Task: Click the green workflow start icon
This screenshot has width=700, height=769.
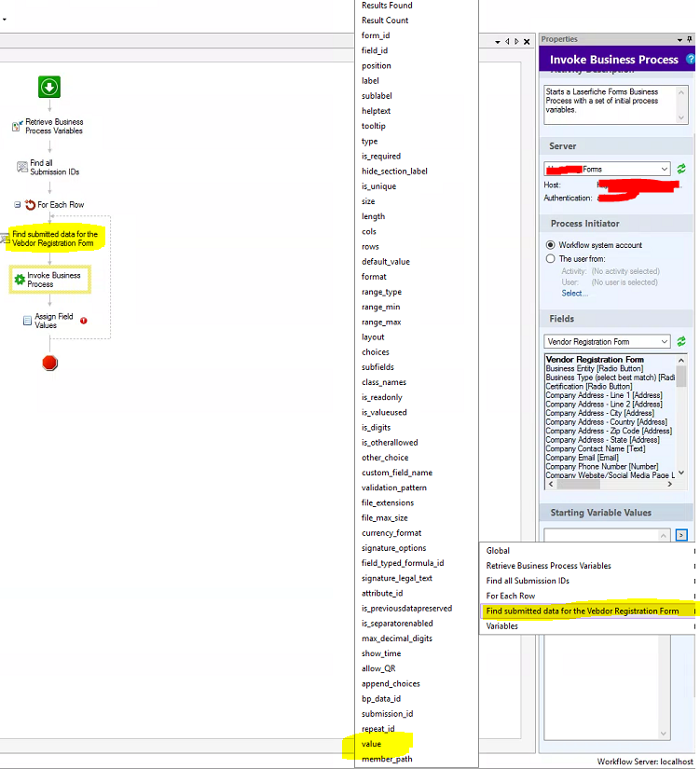Action: click(x=49, y=88)
